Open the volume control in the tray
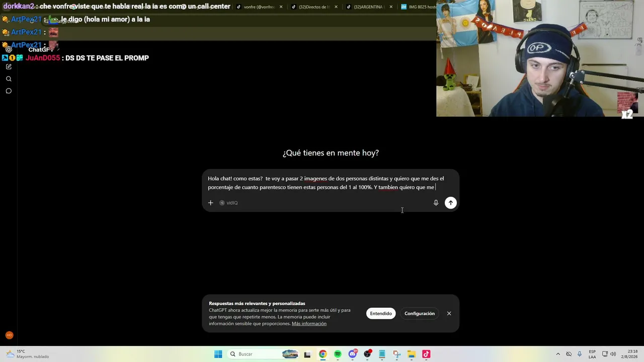The image size is (644, 362). click(613, 354)
